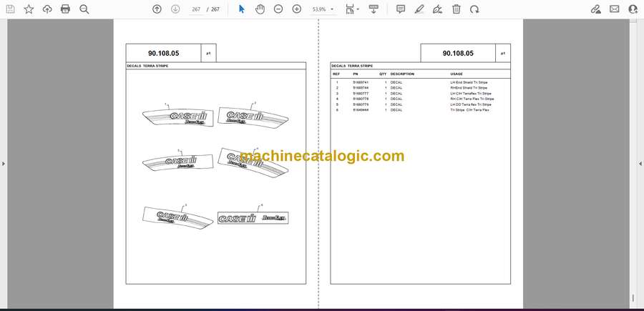Viewport: 644px width, 311px height.
Task: Click the left page 90.108.05 heading
Action: click(x=163, y=53)
